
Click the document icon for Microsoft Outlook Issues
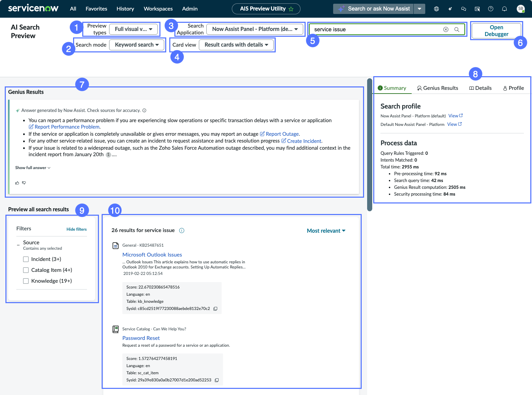click(x=116, y=246)
